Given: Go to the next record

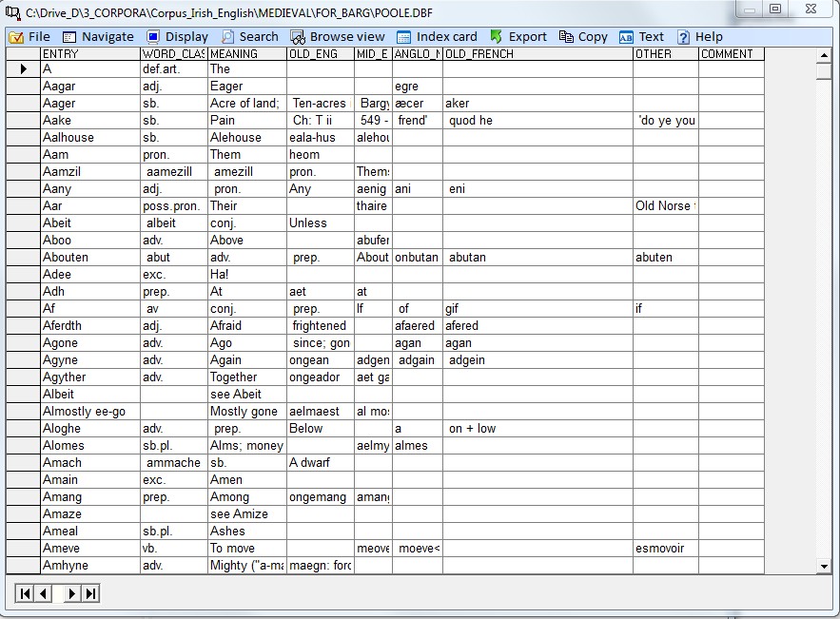Looking at the screenshot, I should 72,594.
